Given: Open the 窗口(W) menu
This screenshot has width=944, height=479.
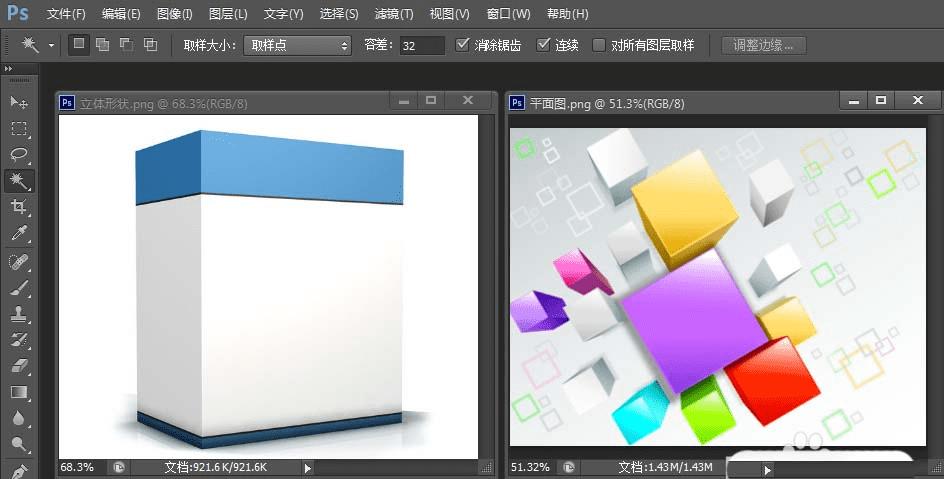Looking at the screenshot, I should 509,13.
